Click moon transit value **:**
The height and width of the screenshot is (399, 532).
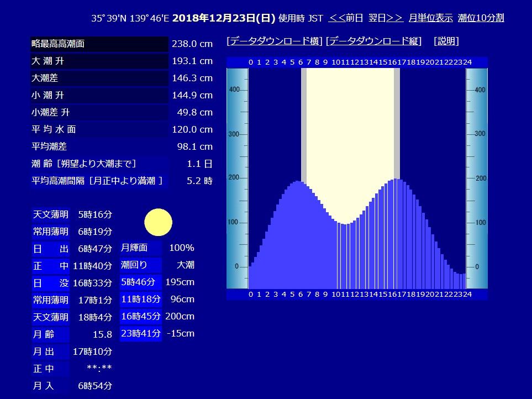click(99, 368)
